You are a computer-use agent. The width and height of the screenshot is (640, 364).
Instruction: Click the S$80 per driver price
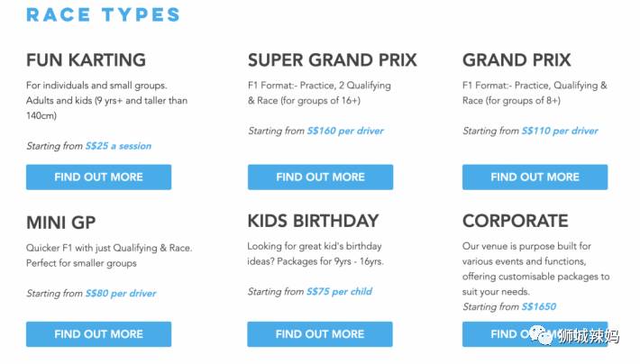pos(121,294)
